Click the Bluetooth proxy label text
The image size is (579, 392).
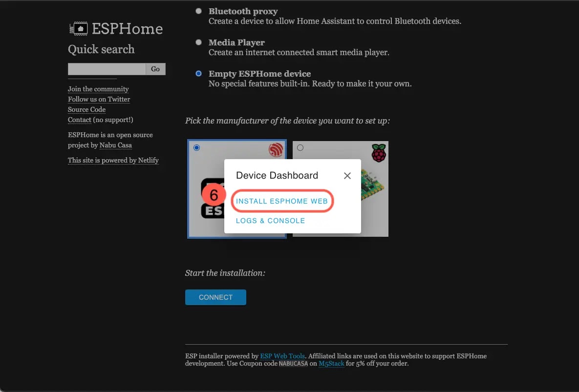click(243, 11)
